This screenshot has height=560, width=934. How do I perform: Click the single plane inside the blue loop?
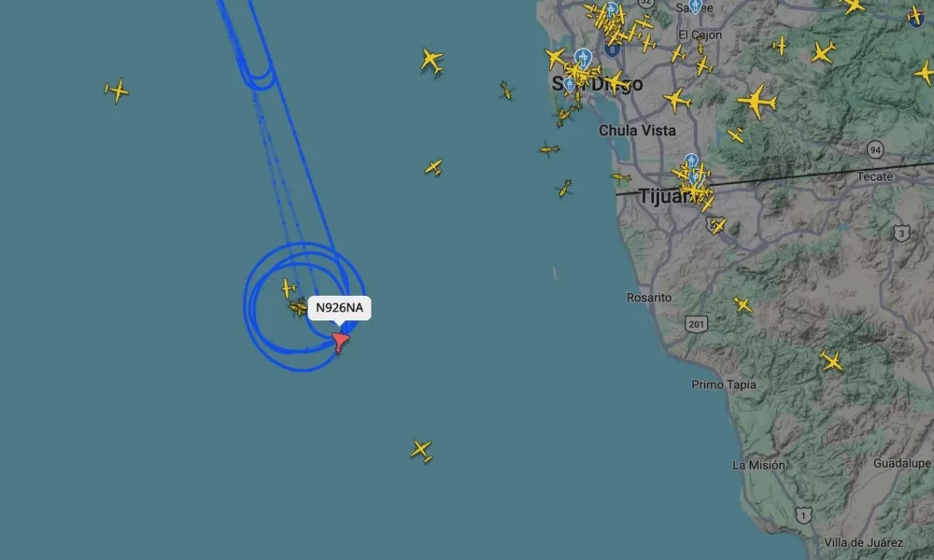point(289,288)
